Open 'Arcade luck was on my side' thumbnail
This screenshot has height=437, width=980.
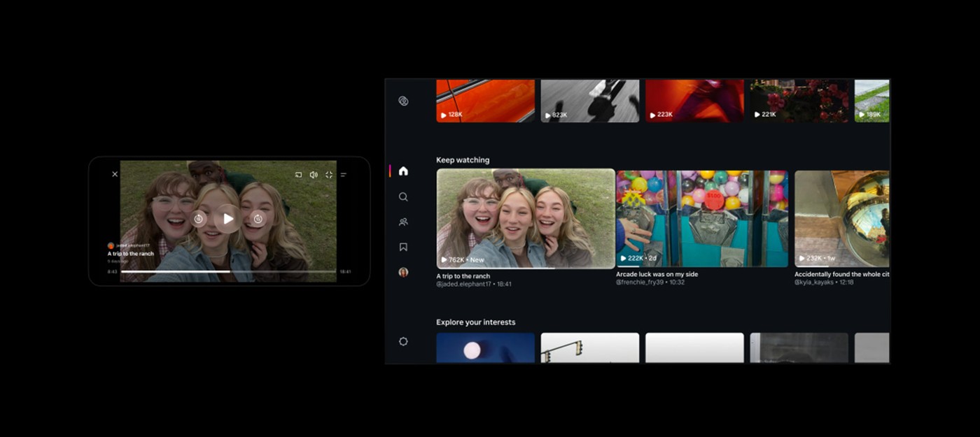tap(702, 219)
